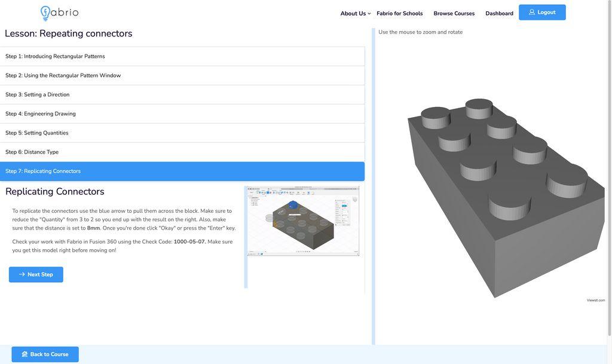
Task: Click the bold '8mm' distance text
Action: pos(94,228)
